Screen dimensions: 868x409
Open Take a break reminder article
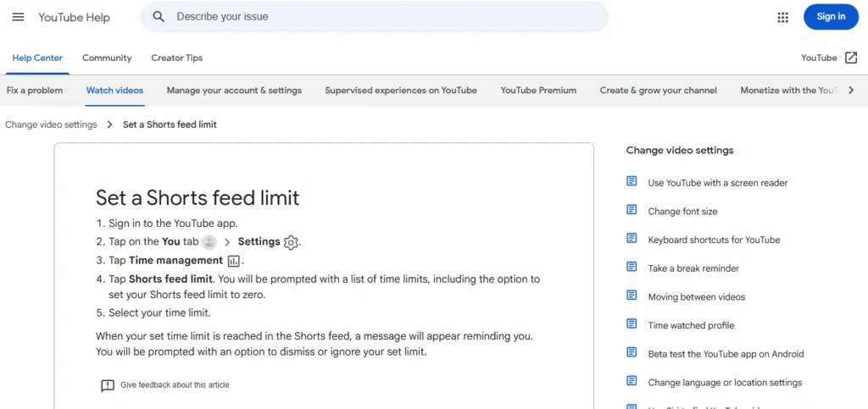pyautogui.click(x=693, y=268)
